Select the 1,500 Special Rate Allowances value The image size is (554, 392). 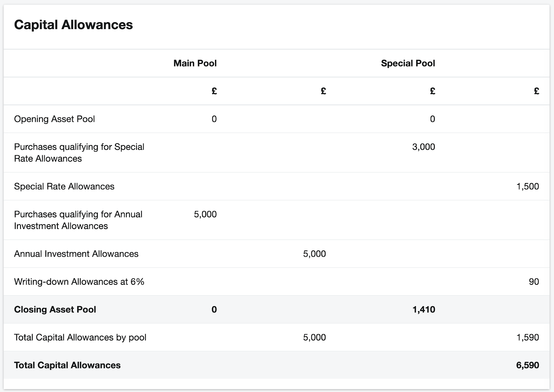point(528,186)
